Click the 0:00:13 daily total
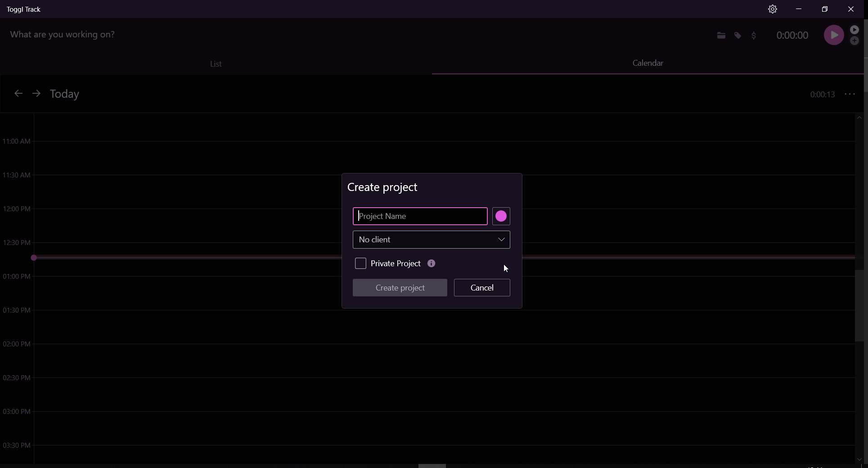The width and height of the screenshot is (868, 468). 822,95
